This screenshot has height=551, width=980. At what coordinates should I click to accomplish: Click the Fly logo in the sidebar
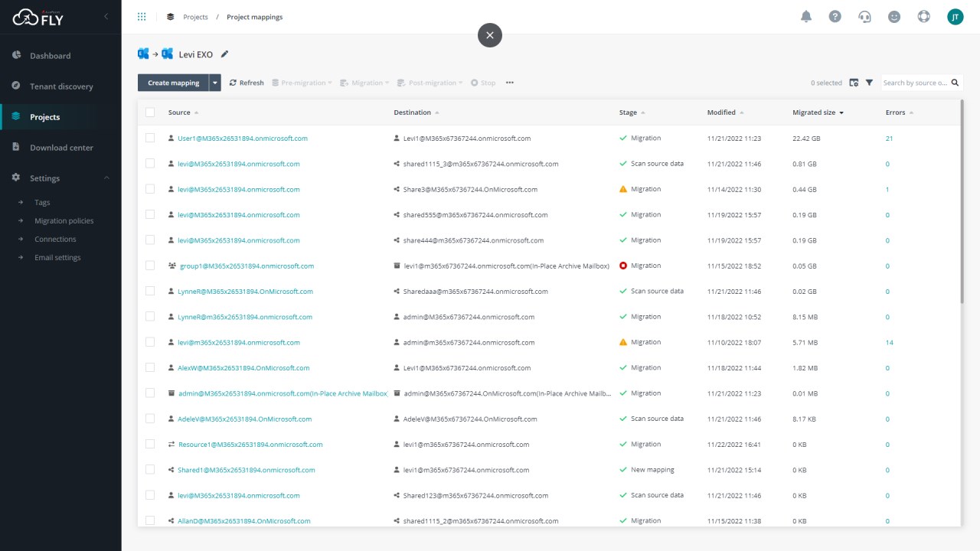tap(38, 17)
